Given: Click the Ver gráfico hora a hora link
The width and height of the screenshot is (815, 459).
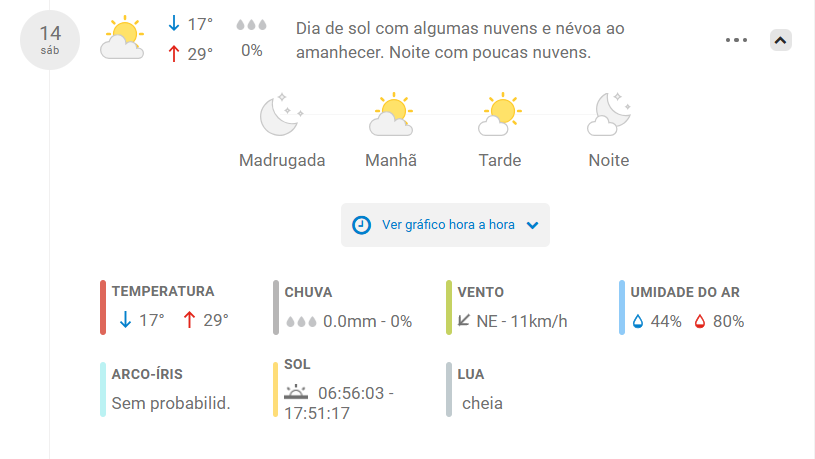Looking at the screenshot, I should (448, 225).
